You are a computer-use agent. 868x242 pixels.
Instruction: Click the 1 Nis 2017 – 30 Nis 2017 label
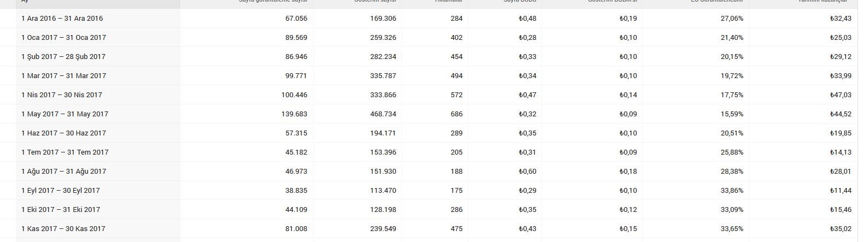click(x=62, y=95)
